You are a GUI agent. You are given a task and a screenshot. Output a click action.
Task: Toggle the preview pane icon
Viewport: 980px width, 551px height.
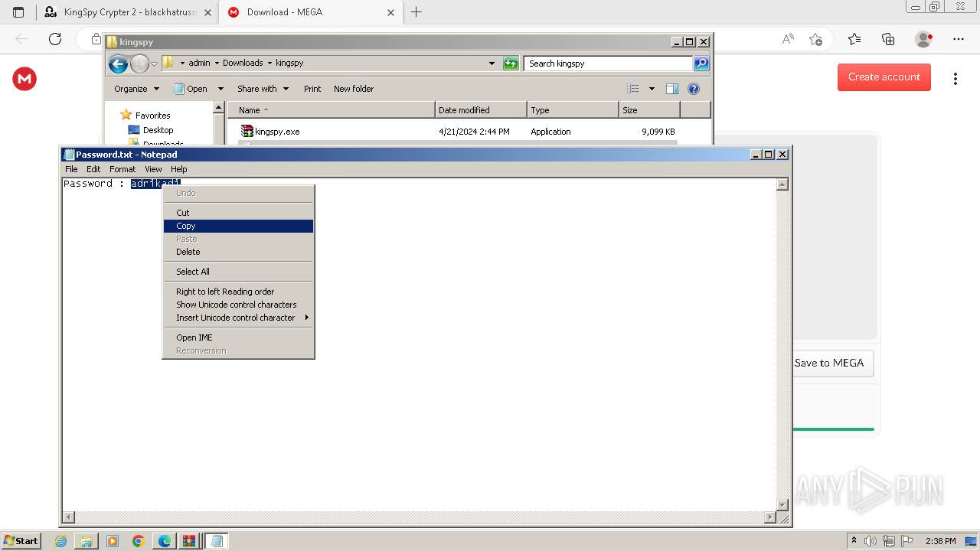point(671,89)
